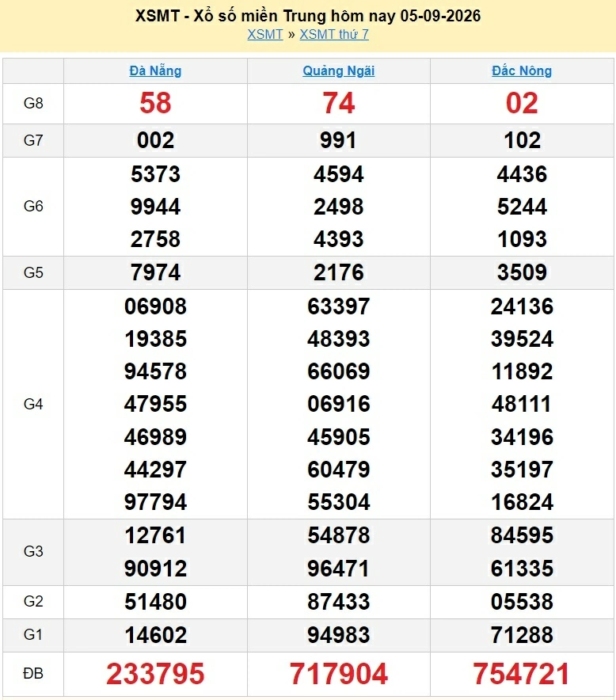This screenshot has width=616, height=700.
Task: Click G4 number 11892
Action: click(522, 371)
